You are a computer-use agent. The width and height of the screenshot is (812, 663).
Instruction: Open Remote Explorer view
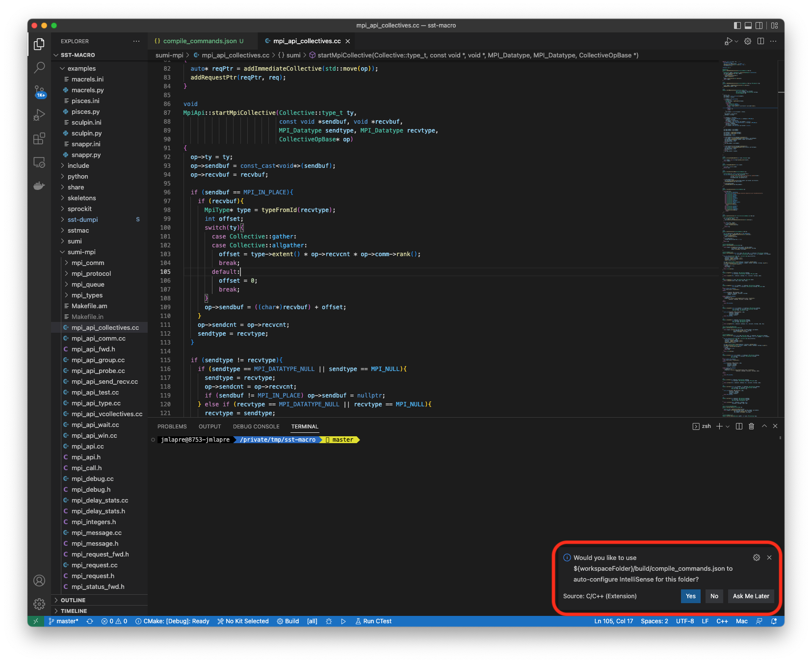pos(39,162)
